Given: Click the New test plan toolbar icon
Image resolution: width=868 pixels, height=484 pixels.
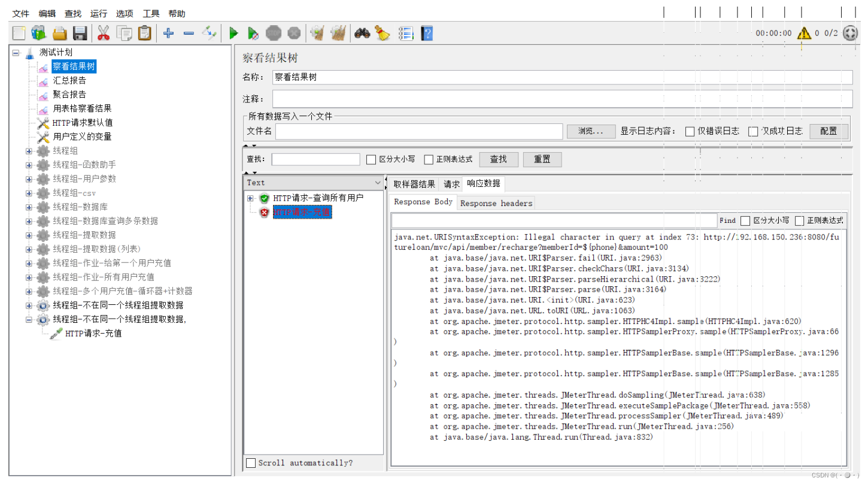Looking at the screenshot, I should coord(19,34).
